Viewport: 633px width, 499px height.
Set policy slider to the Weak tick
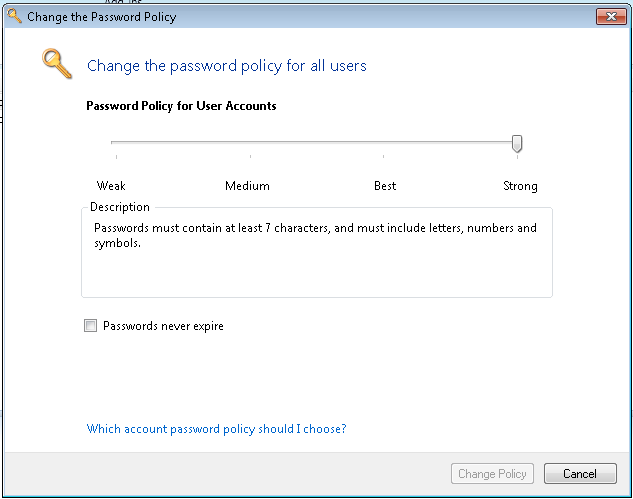click(116, 144)
